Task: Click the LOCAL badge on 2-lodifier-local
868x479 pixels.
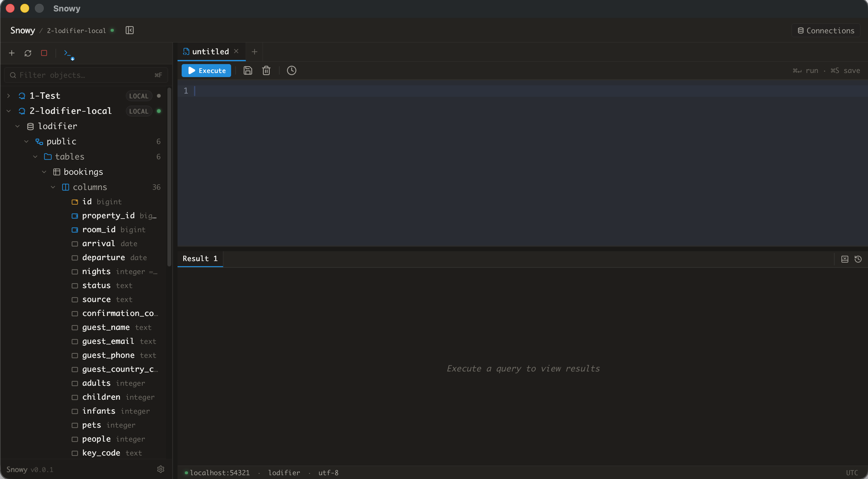Action: (139, 111)
